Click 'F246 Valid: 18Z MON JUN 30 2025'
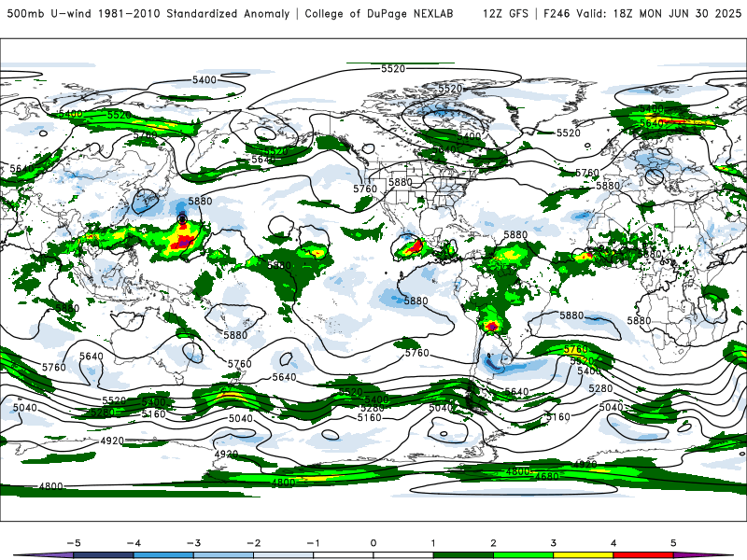Image resolution: width=747 pixels, height=560 pixels. pyautogui.click(x=642, y=13)
